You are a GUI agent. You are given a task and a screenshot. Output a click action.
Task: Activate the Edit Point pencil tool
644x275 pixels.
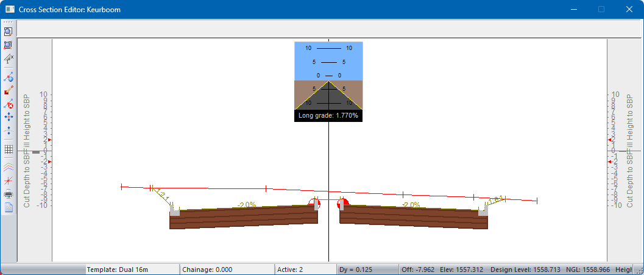(x=9, y=91)
